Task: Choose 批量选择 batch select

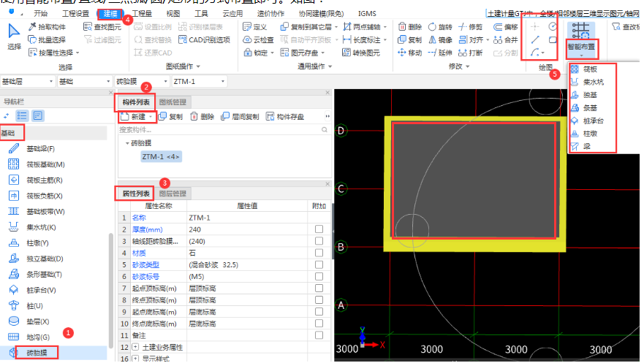Action: (x=47, y=39)
